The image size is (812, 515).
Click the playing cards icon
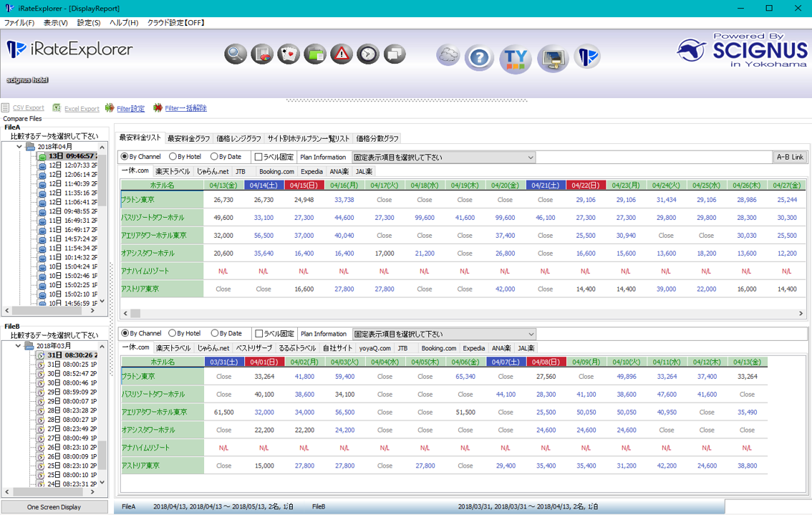click(289, 54)
